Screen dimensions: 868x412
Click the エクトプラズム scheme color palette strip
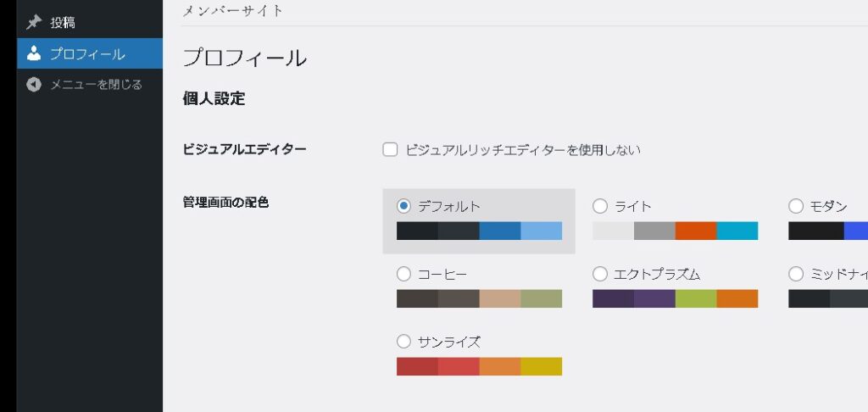pyautogui.click(x=675, y=298)
